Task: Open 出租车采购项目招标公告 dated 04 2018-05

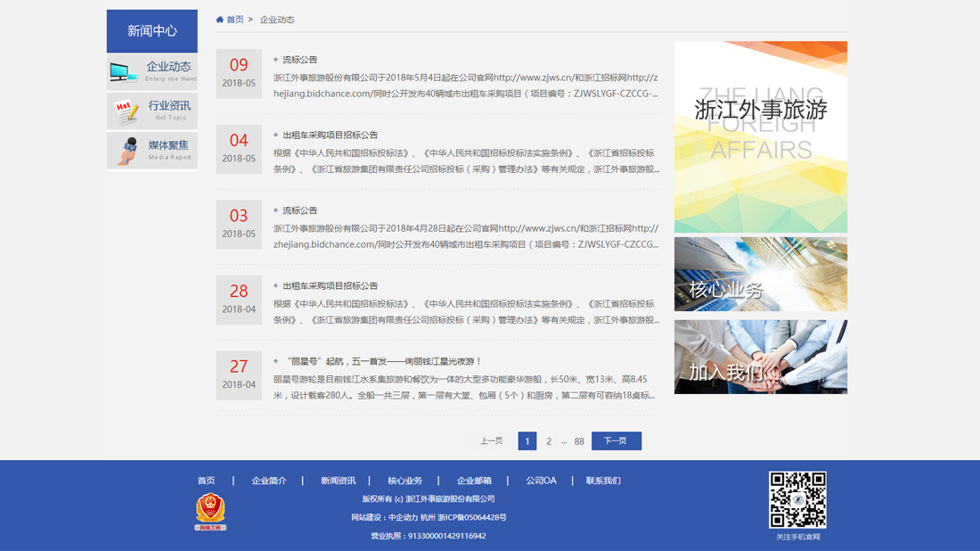Action: point(330,136)
